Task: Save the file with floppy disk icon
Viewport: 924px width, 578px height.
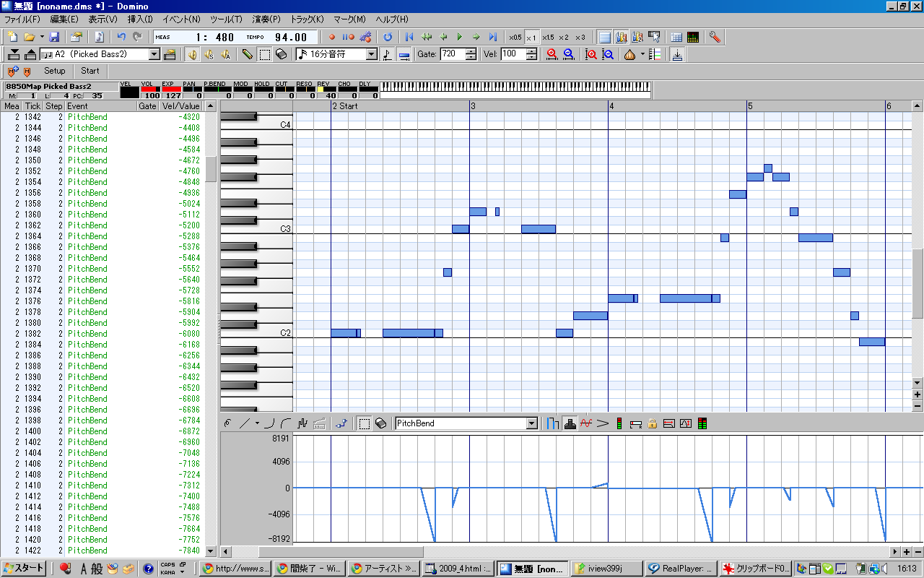Action: coord(54,37)
